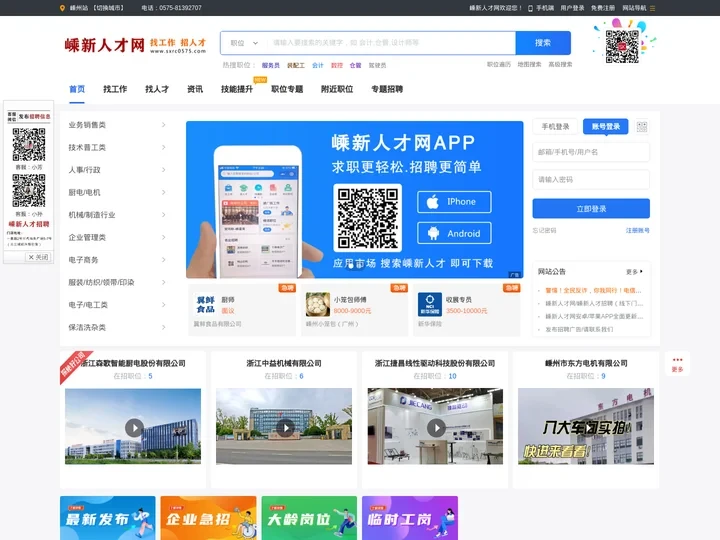Focus the 邮箱/手机号/用户名 input
The height and width of the screenshot is (540, 720).
click(591, 152)
